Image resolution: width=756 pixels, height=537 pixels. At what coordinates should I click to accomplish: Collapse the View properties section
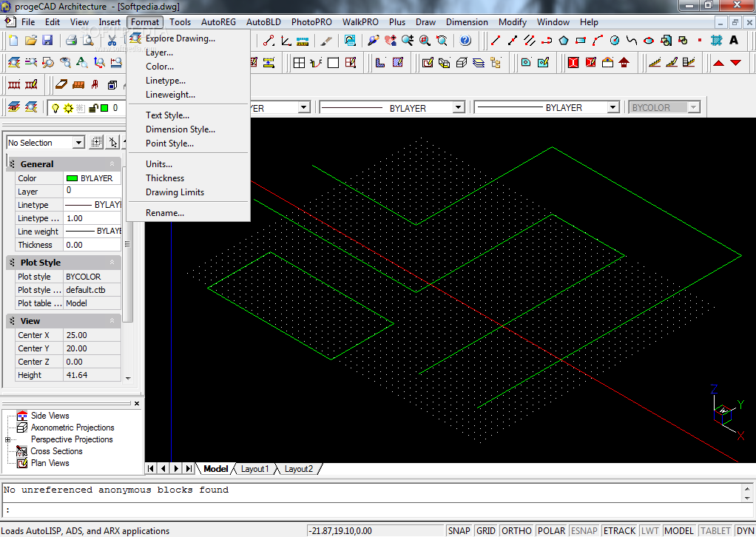pos(112,320)
